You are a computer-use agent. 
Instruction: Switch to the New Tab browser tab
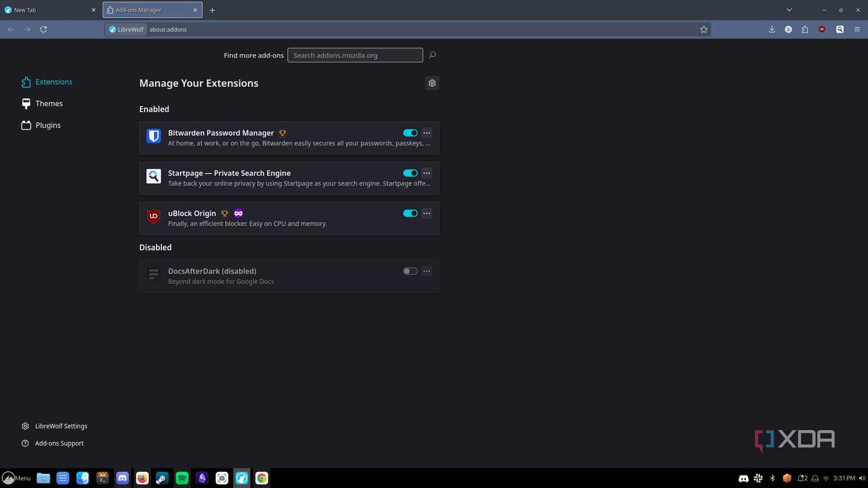[50, 10]
